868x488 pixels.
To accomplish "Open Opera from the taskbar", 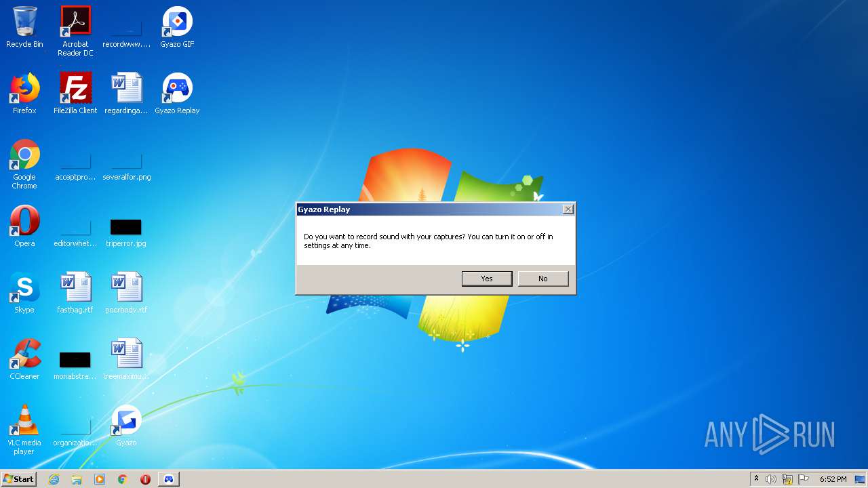I will [x=145, y=479].
